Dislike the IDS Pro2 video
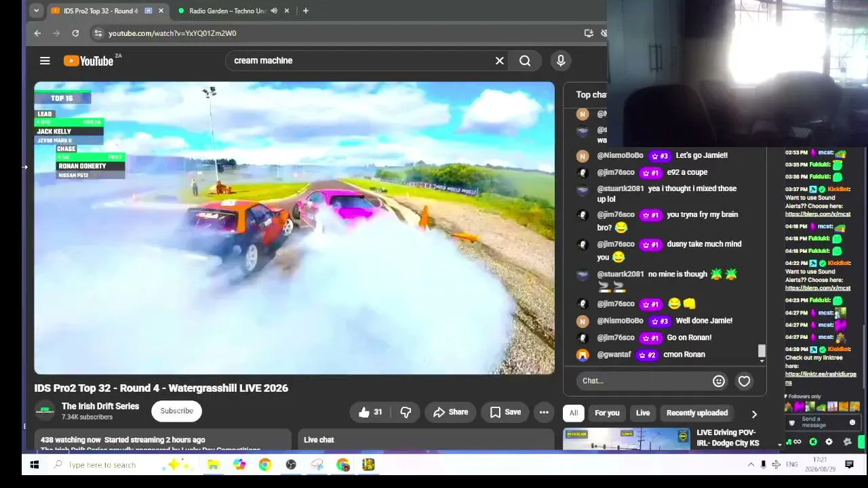This screenshot has width=868, height=488. [406, 412]
